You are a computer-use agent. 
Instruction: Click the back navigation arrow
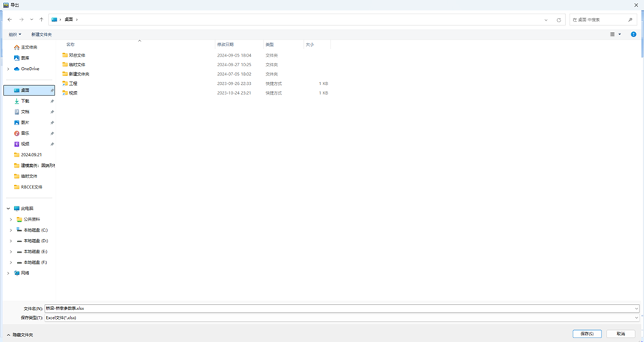(9, 19)
